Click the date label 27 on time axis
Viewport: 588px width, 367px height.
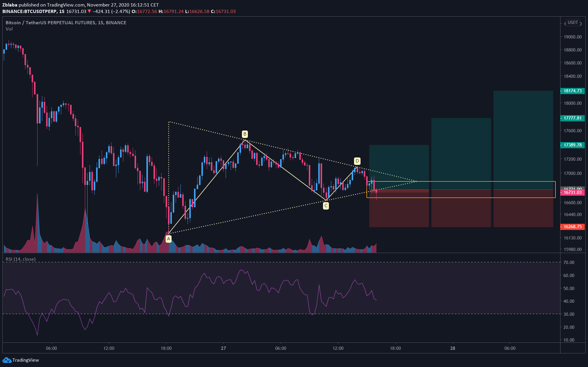(x=223, y=348)
